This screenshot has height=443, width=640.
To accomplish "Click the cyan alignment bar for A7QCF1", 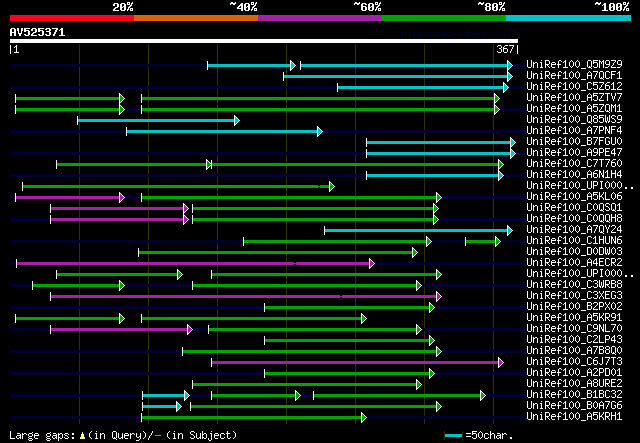I will click(398, 76).
